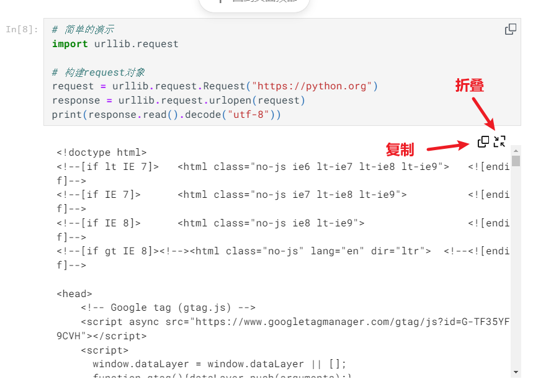Click the "# 简单的演示" comment line
The image size is (533, 392).
83,30
